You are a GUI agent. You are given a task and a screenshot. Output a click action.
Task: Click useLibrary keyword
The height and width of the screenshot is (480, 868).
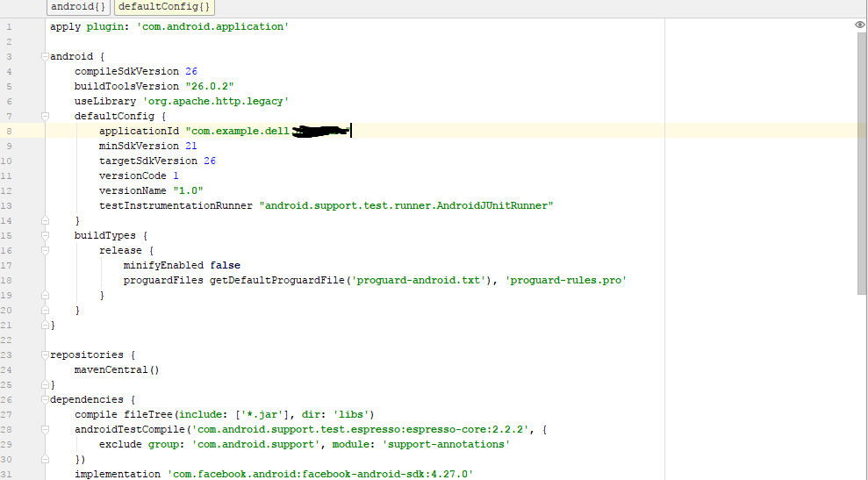pyautogui.click(x=105, y=101)
